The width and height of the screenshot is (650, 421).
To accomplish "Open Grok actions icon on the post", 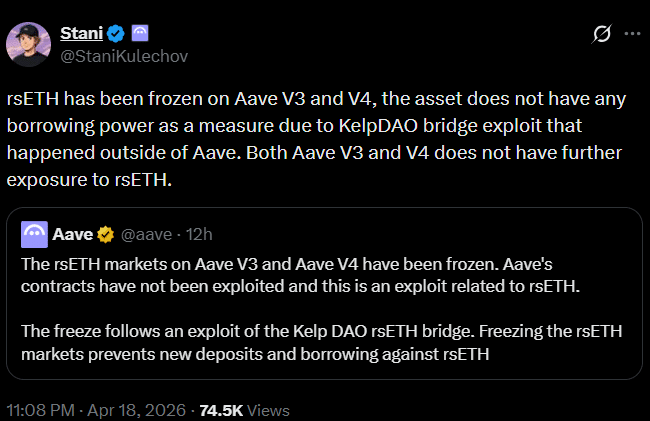I will pyautogui.click(x=601, y=34).
